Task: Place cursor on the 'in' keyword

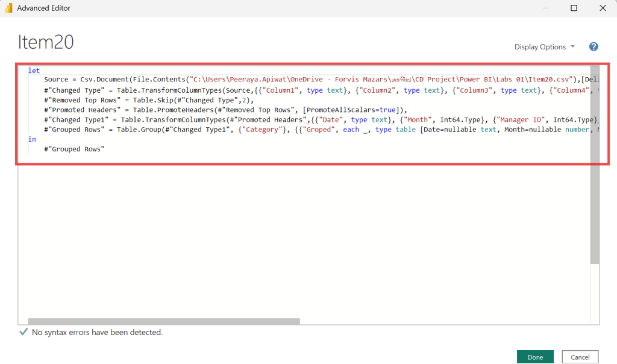Action: coord(32,139)
